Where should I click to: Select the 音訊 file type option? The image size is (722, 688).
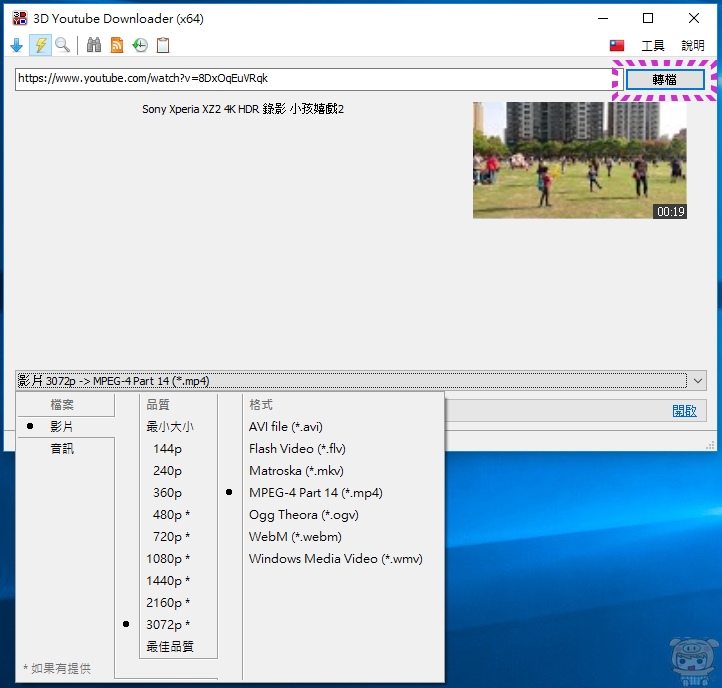[x=62, y=449]
